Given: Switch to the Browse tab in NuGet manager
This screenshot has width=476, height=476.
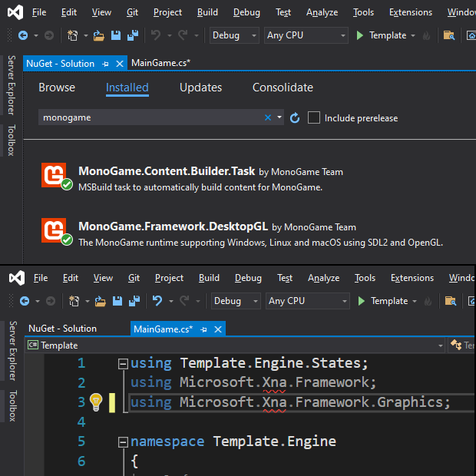Looking at the screenshot, I should coord(57,88).
